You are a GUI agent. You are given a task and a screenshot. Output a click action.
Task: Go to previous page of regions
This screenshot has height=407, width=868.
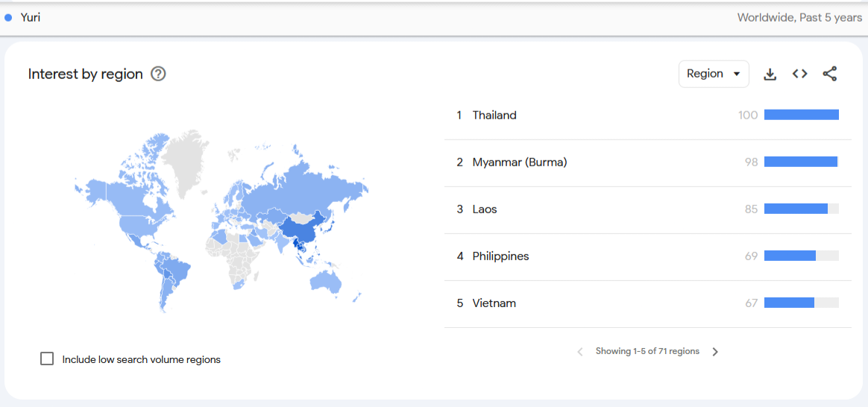(580, 352)
